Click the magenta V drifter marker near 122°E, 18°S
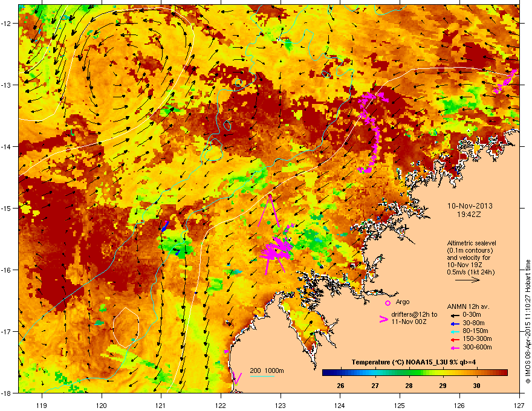This screenshot has width=532, height=411. pyautogui.click(x=237, y=378)
